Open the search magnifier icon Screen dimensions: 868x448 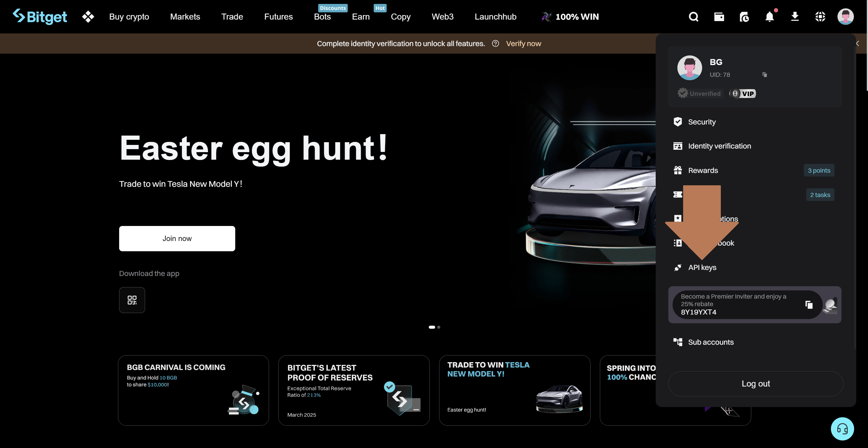[x=693, y=17]
